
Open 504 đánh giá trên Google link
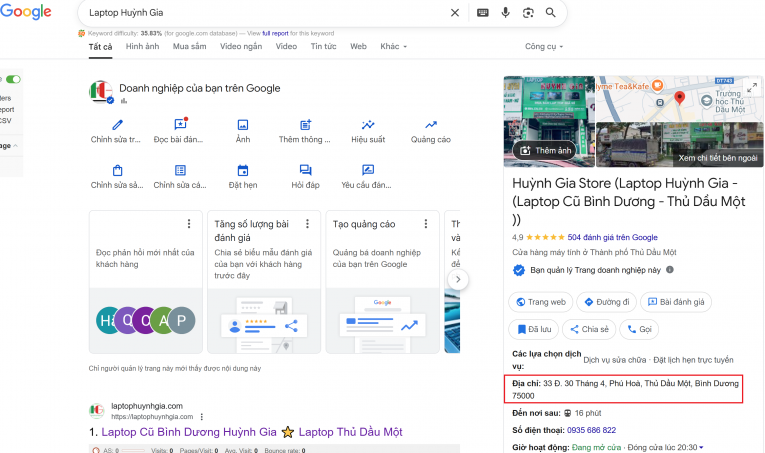[612, 237]
